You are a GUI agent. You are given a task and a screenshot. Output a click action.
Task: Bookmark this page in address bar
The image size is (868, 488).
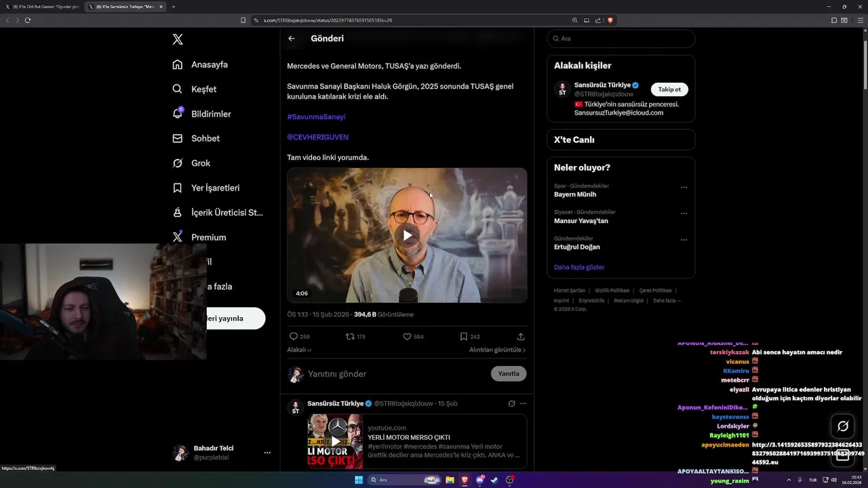click(243, 20)
